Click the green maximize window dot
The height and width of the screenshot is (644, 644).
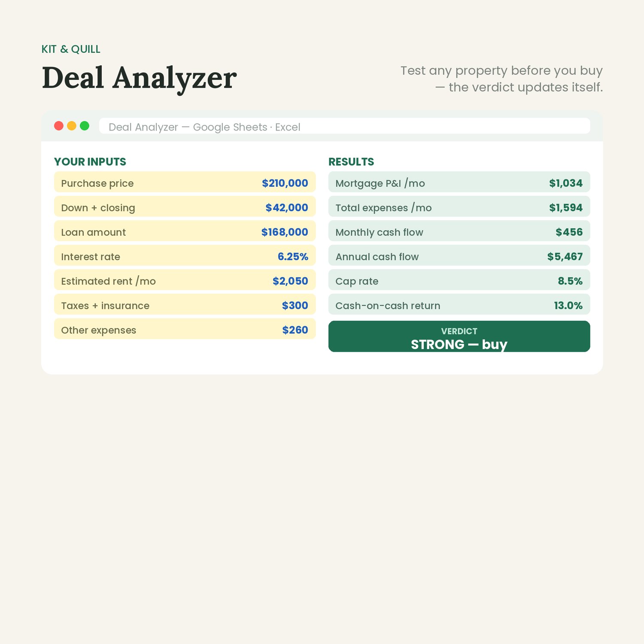coord(85,126)
